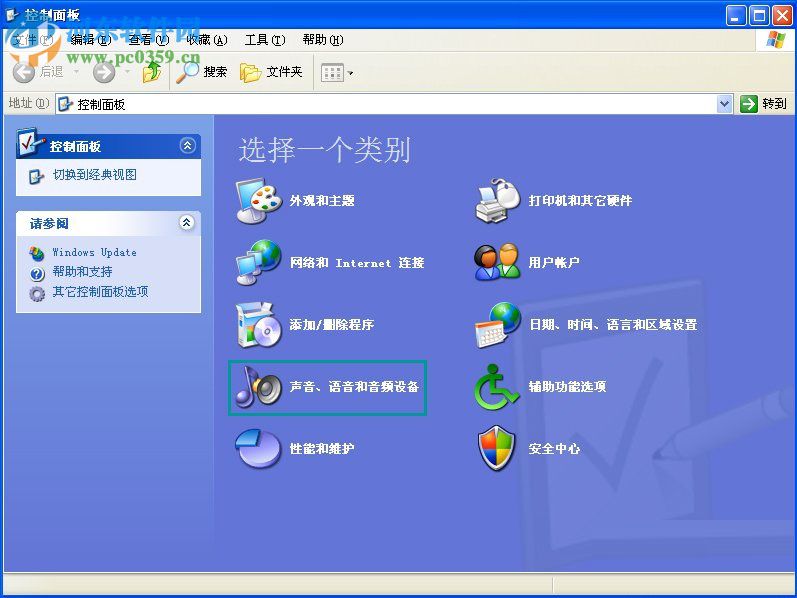Open the 后退 history dropdown arrow

[77, 72]
